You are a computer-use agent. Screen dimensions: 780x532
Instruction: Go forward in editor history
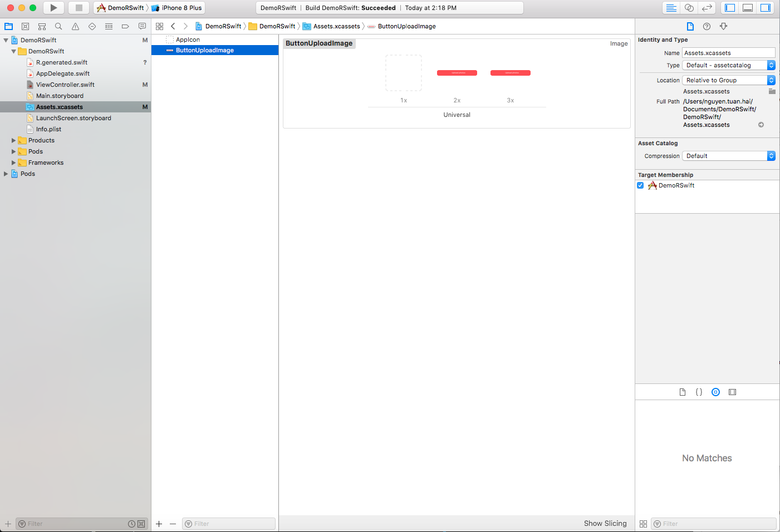pos(185,26)
